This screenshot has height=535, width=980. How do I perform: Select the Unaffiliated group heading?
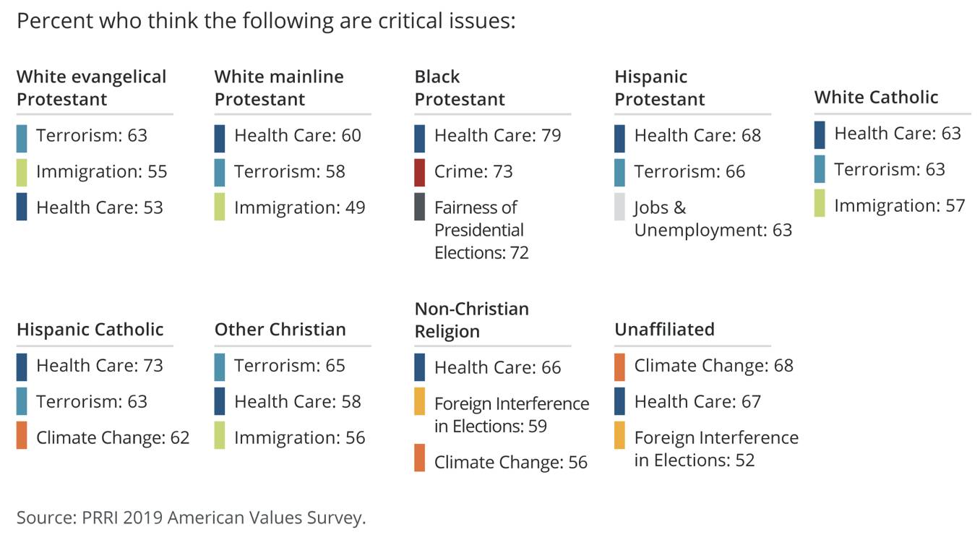[x=664, y=329]
